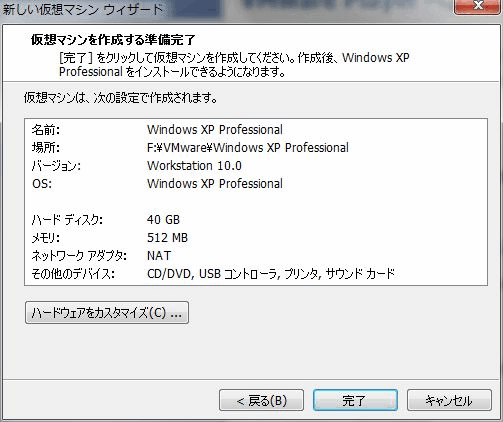This screenshot has width=503, height=422.
Task: Click the 名前: label
Action: pos(46,130)
